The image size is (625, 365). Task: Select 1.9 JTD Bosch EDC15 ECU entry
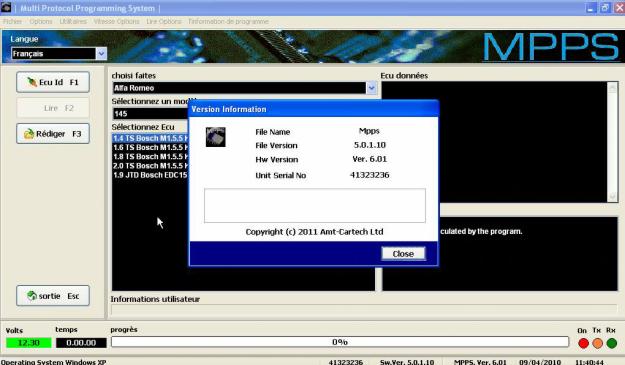coord(150,175)
